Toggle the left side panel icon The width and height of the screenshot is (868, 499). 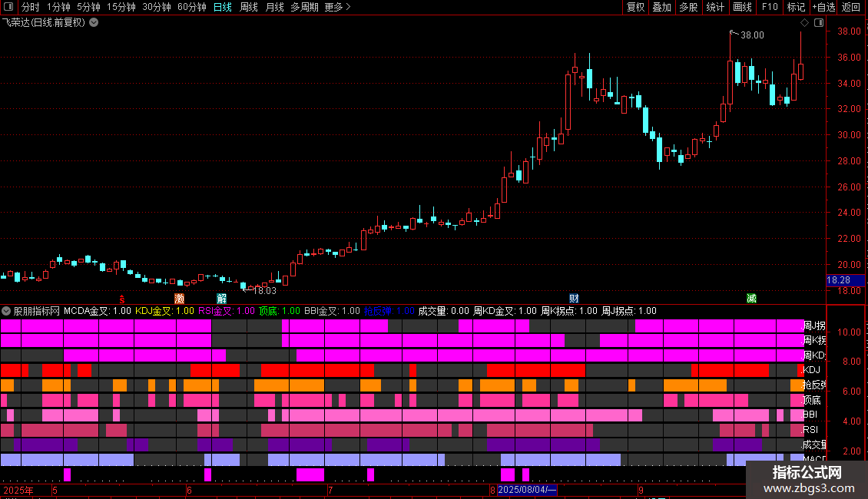pyautogui.click(x=8, y=7)
